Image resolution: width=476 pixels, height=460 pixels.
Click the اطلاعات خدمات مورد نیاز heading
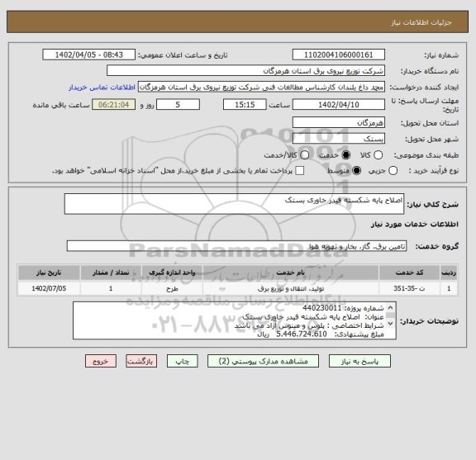pos(414,225)
